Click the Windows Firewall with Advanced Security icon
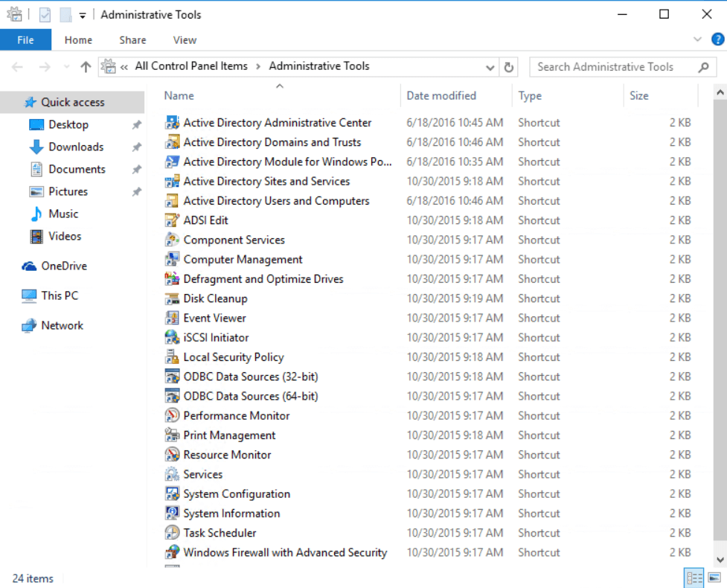Image resolution: width=727 pixels, height=588 pixels. click(x=172, y=552)
